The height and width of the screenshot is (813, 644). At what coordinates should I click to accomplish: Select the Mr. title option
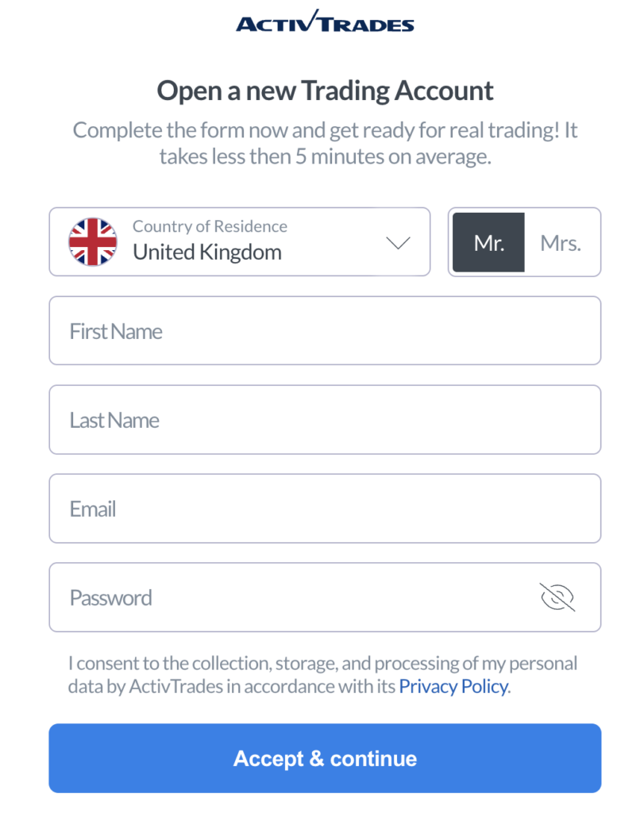[488, 242]
